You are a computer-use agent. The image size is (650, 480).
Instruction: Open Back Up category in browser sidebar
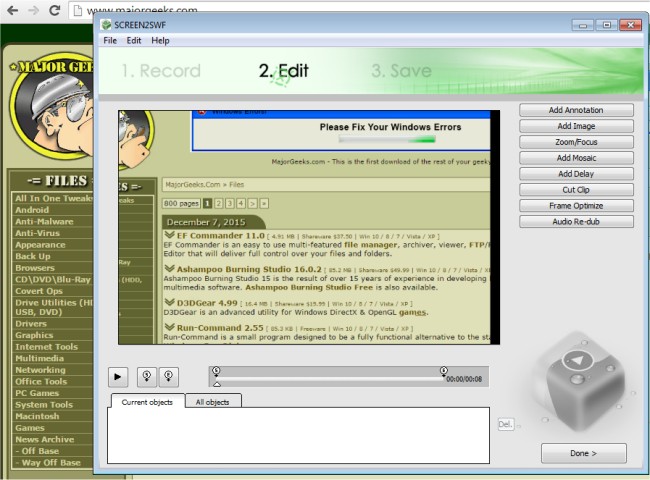coord(33,256)
